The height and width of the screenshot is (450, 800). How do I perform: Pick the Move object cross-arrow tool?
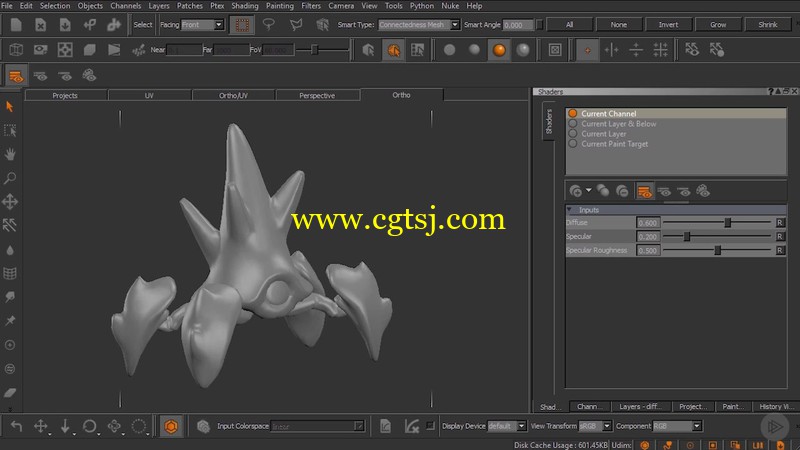10,202
